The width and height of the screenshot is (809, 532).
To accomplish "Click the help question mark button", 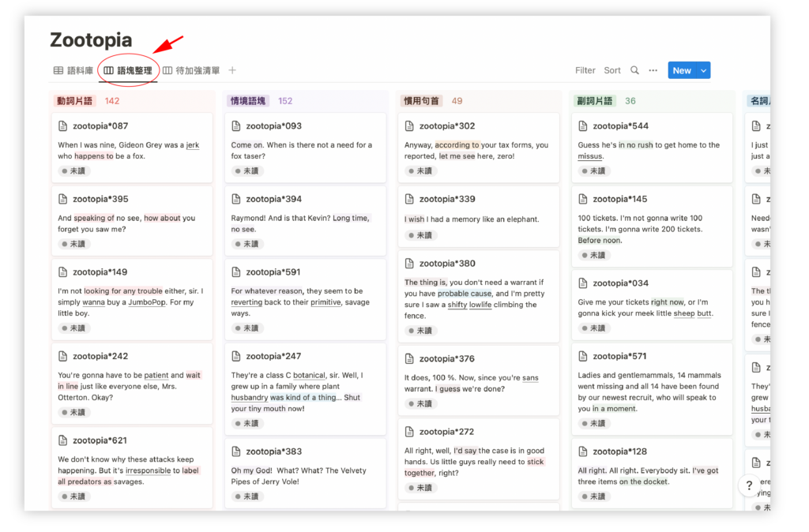I will pyautogui.click(x=749, y=485).
